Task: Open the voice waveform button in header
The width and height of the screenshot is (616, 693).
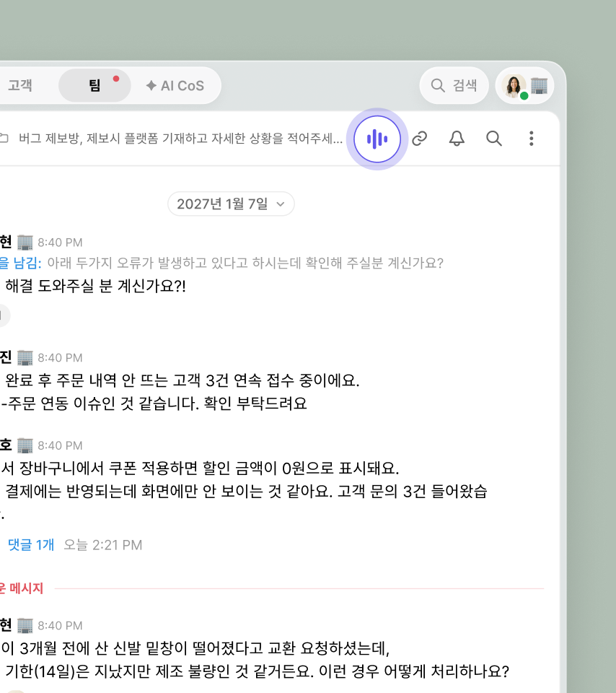Action: 377,139
